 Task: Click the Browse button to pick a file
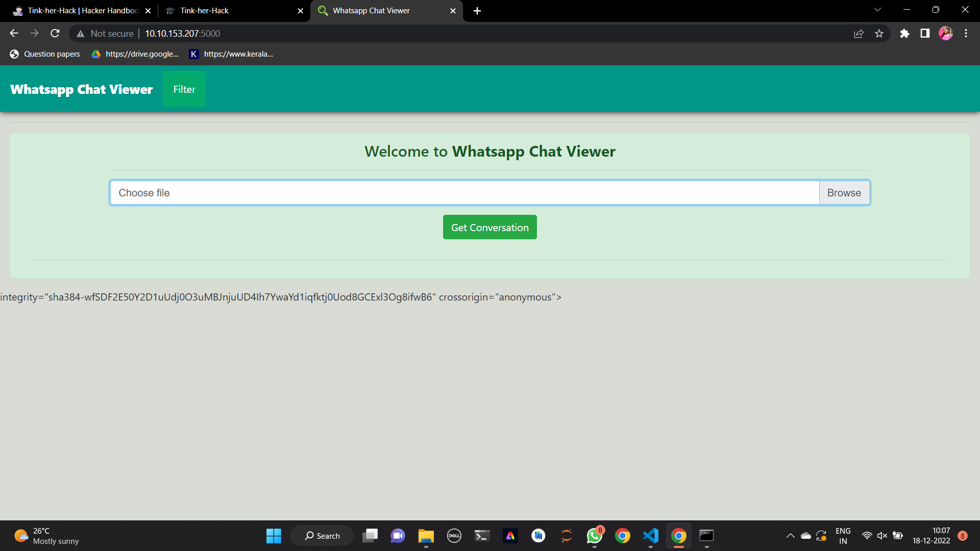844,193
